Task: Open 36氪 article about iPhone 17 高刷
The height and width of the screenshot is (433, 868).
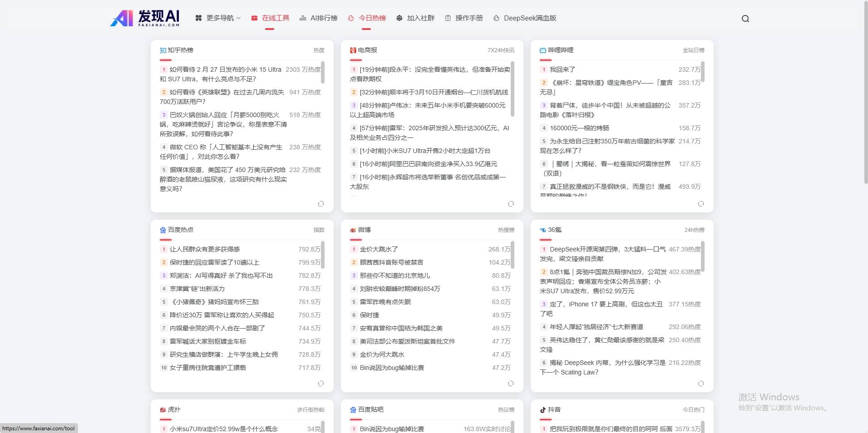Action: [x=602, y=309]
